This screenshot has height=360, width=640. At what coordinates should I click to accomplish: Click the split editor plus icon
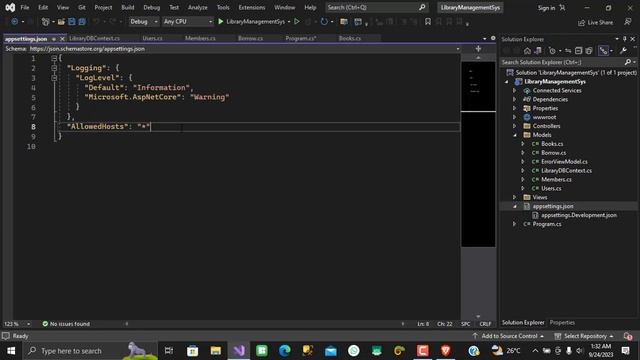pyautogui.click(x=478, y=49)
